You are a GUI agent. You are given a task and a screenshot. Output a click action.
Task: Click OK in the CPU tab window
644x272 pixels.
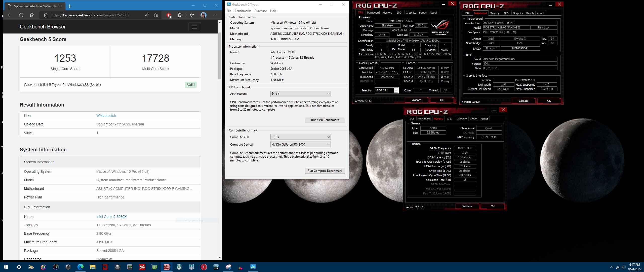[x=442, y=100]
